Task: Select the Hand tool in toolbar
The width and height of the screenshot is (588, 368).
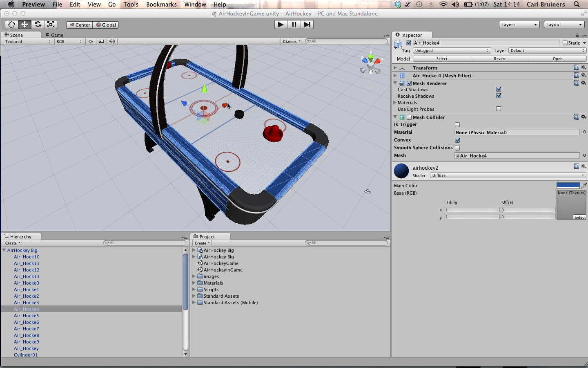Action: [x=11, y=25]
